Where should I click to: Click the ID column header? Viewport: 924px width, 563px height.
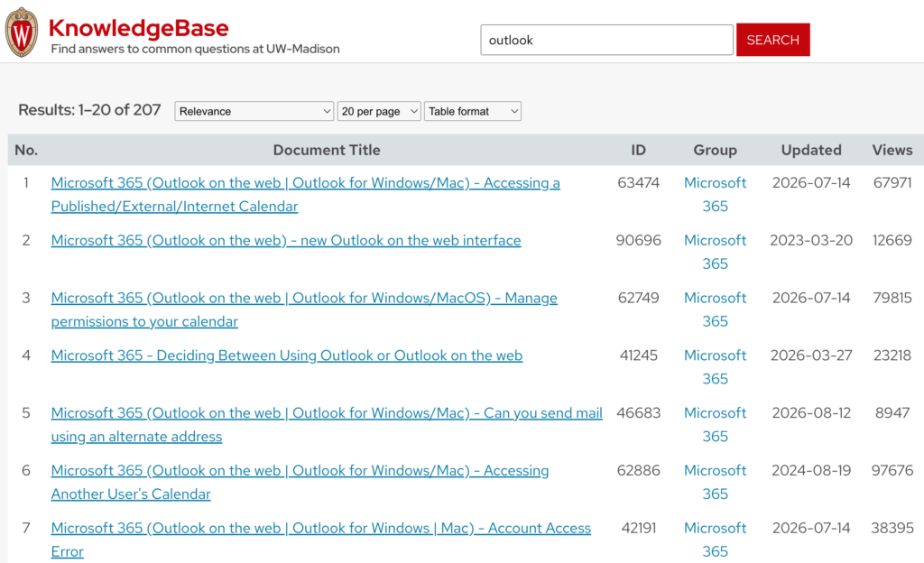pyautogui.click(x=638, y=150)
